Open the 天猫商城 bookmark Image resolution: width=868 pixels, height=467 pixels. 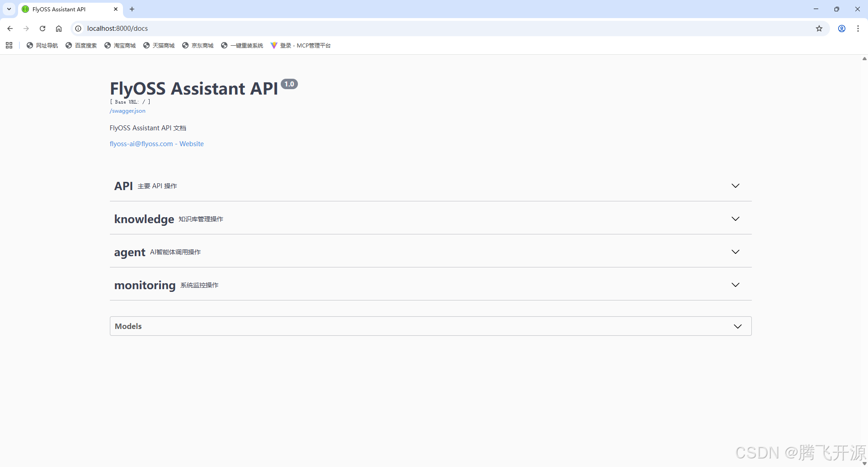159,45
